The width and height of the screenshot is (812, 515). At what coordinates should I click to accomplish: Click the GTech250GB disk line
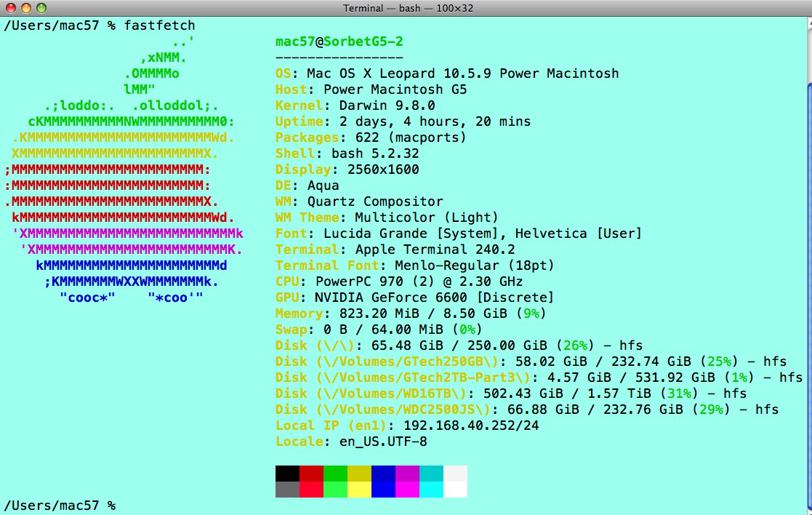[531, 362]
